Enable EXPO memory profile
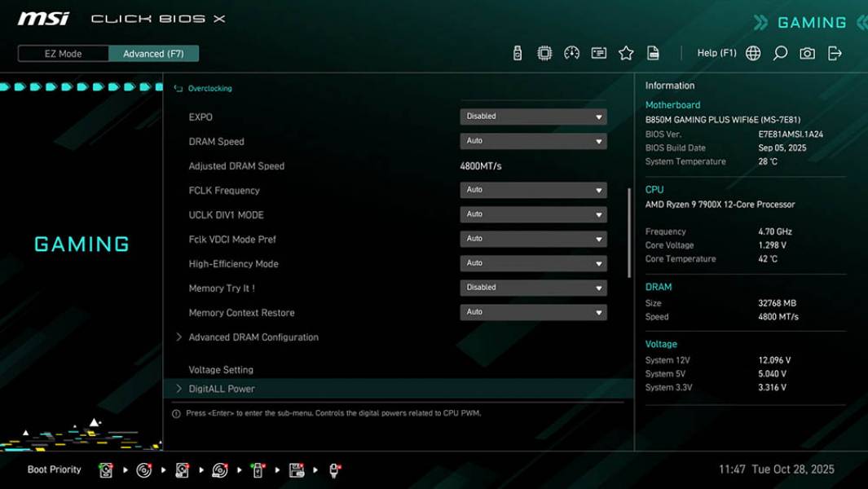This screenshot has height=489, width=868. coord(533,116)
